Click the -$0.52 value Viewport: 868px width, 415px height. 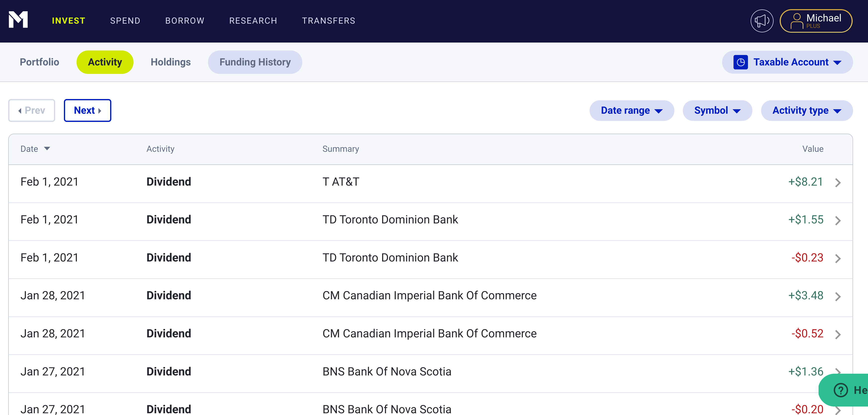807,334
